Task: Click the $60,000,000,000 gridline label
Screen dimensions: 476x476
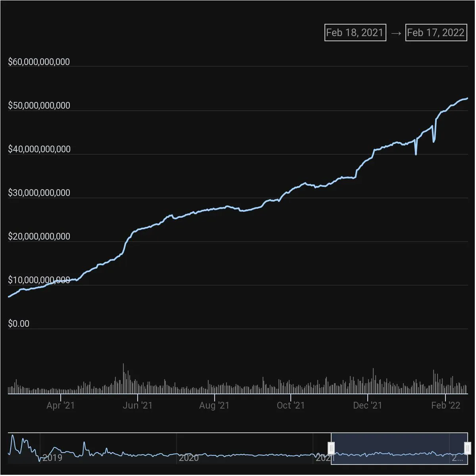Action: (x=39, y=61)
